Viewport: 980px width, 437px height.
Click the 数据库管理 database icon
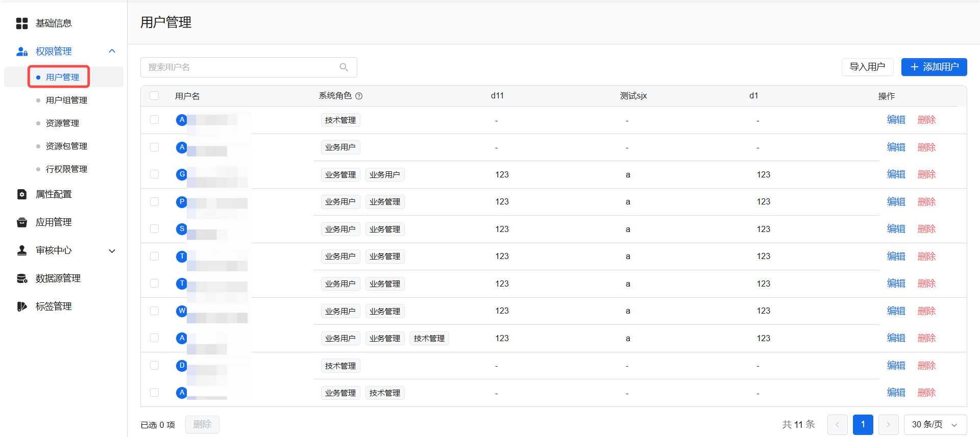[x=22, y=278]
